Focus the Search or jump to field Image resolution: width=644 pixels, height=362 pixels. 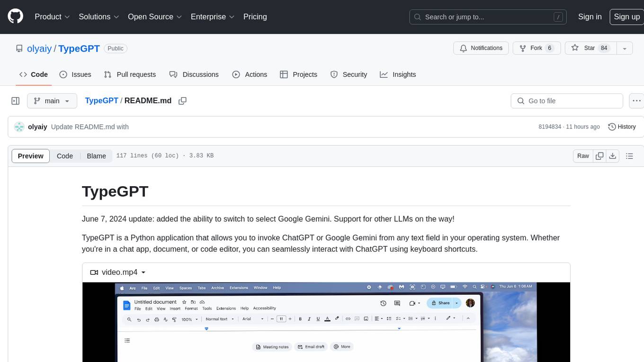click(488, 17)
